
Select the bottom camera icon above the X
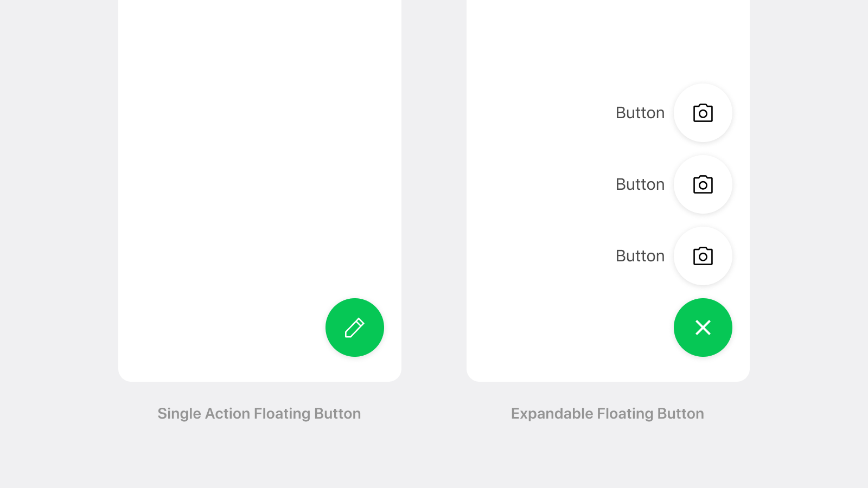[703, 256]
